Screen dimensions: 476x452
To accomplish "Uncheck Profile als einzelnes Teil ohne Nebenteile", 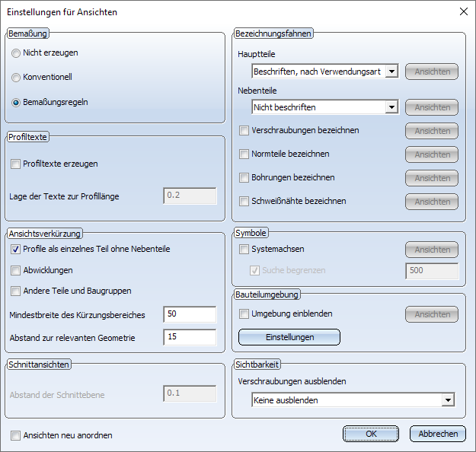I will pos(16,249).
